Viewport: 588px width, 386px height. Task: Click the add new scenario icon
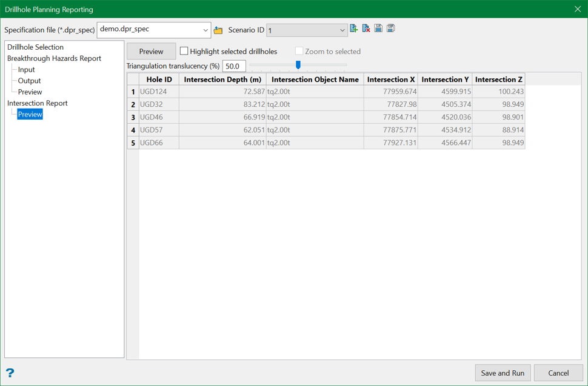(354, 29)
